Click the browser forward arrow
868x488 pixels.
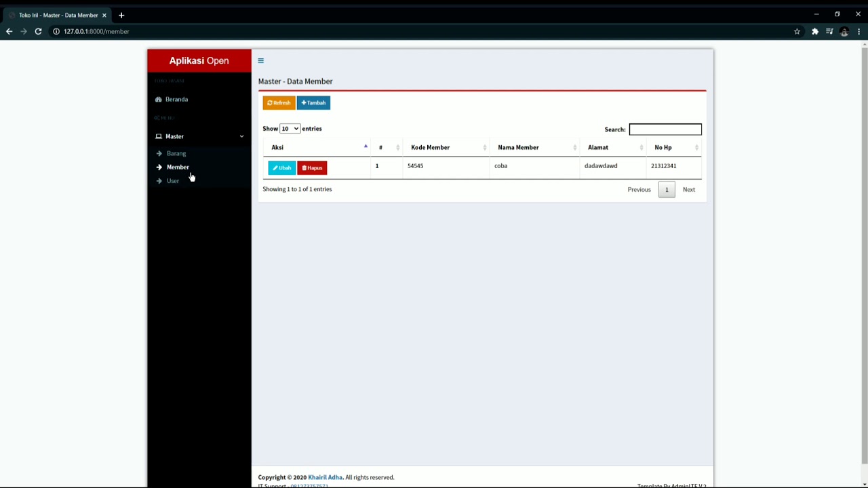[x=24, y=31]
